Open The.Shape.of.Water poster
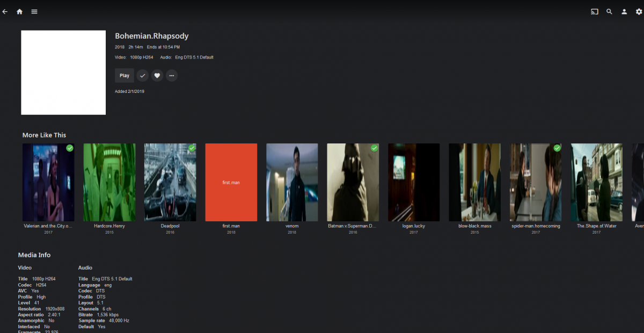 (x=597, y=182)
